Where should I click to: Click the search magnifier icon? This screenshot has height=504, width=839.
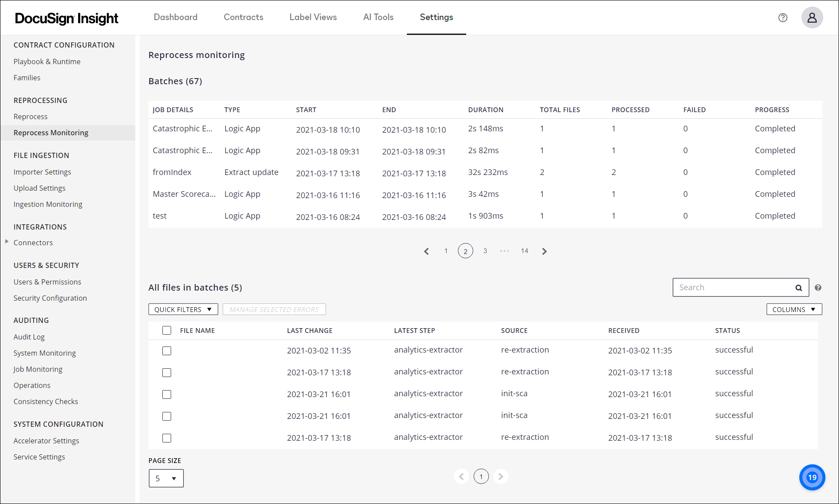[x=799, y=287]
